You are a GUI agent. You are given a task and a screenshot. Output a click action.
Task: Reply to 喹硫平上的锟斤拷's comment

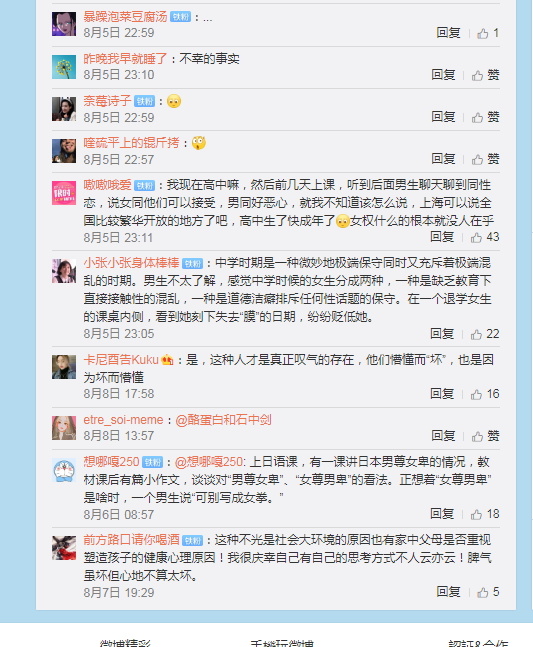point(443,159)
